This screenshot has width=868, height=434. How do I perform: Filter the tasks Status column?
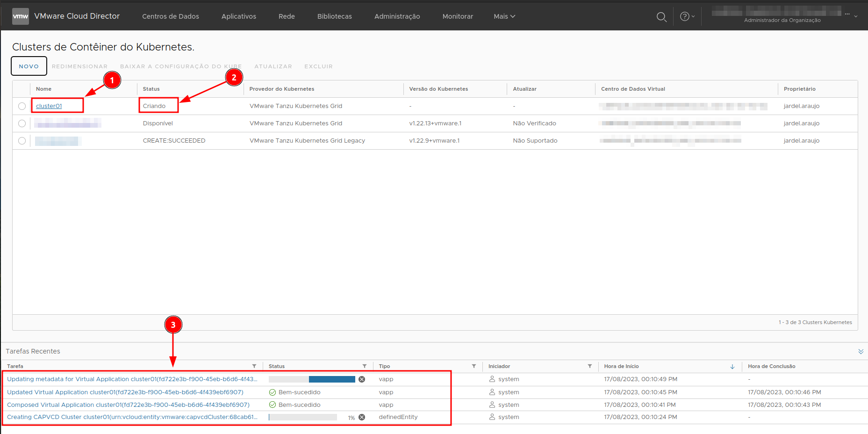365,366
